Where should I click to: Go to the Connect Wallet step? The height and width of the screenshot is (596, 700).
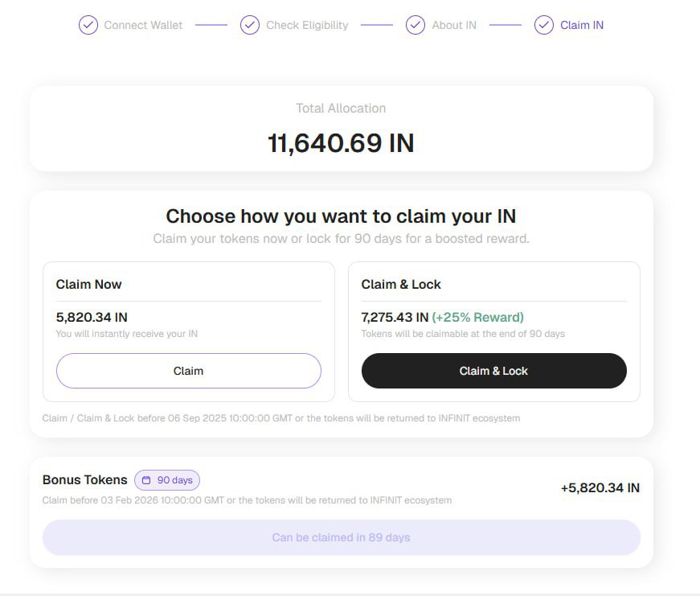143,25
